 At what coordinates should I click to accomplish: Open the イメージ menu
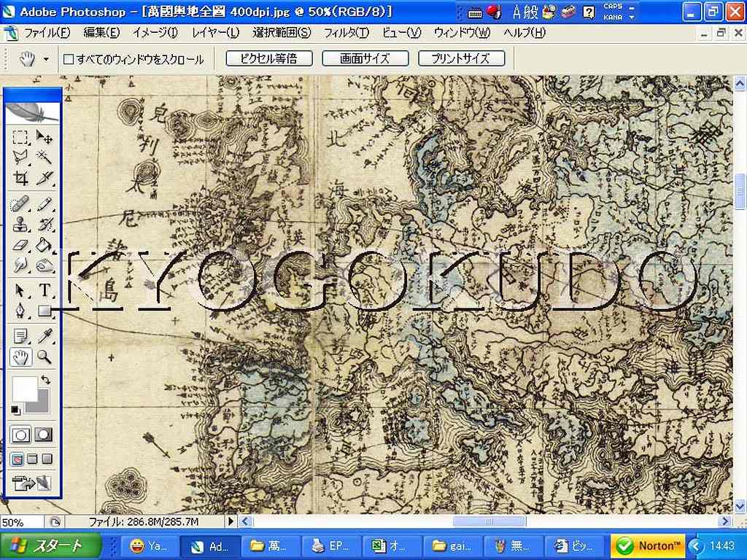155,33
